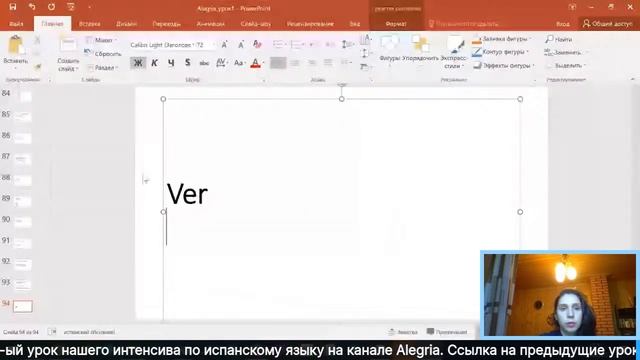This screenshot has width=640, height=360.
Task: Align text right in paragraph group
Action: 311,63
